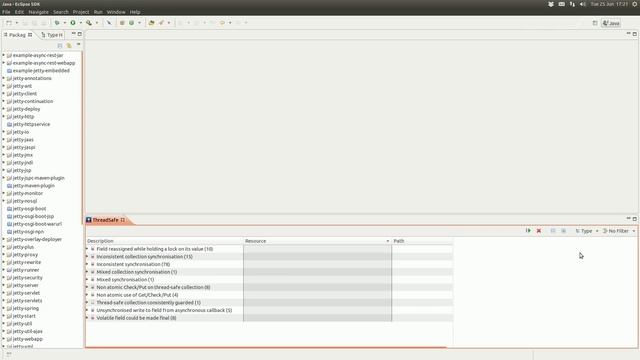
Task: Run ThreadSafe analysis with green play icon
Action: (528, 231)
